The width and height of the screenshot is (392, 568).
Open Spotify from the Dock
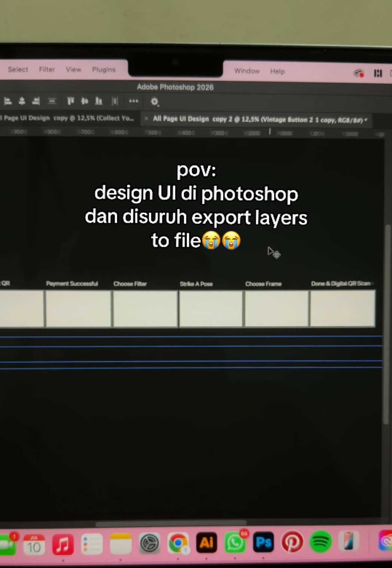pos(321,541)
